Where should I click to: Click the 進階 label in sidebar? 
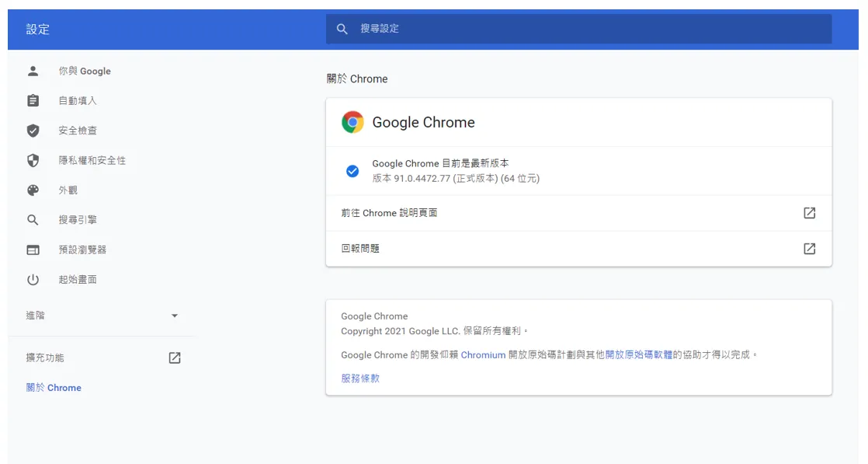click(x=36, y=316)
